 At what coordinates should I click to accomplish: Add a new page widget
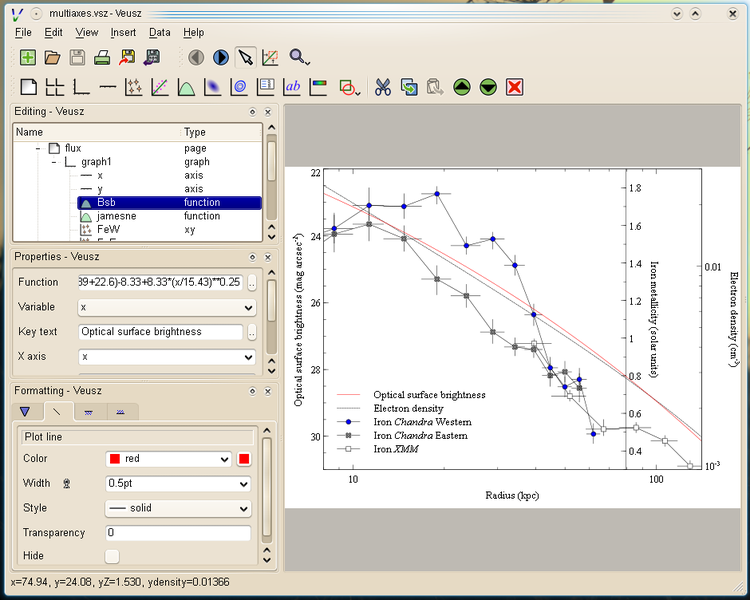(x=29, y=87)
